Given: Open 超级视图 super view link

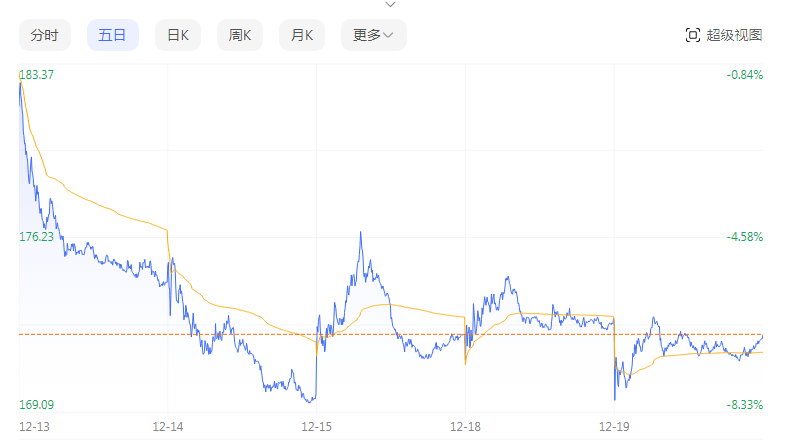Looking at the screenshot, I should (x=734, y=35).
